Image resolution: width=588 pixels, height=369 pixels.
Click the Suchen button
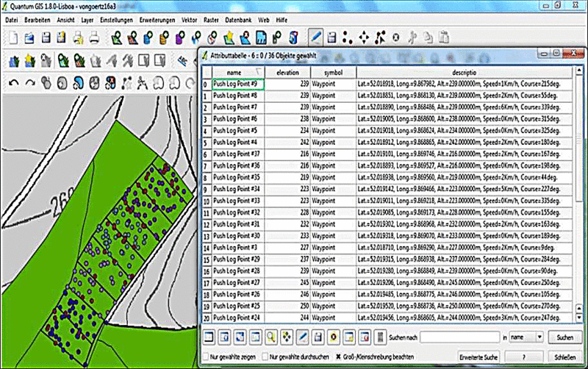tap(564, 336)
